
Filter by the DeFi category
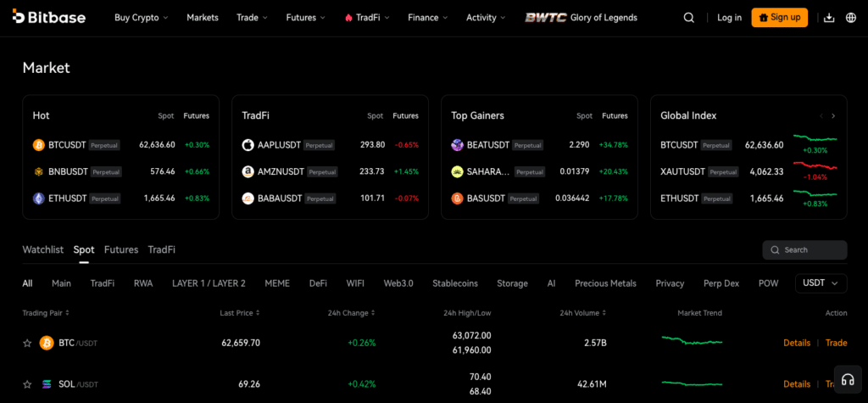[319, 283]
